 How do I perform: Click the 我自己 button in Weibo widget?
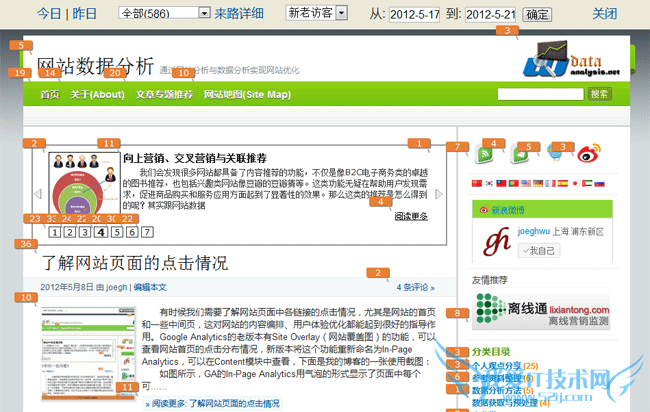[x=539, y=250]
